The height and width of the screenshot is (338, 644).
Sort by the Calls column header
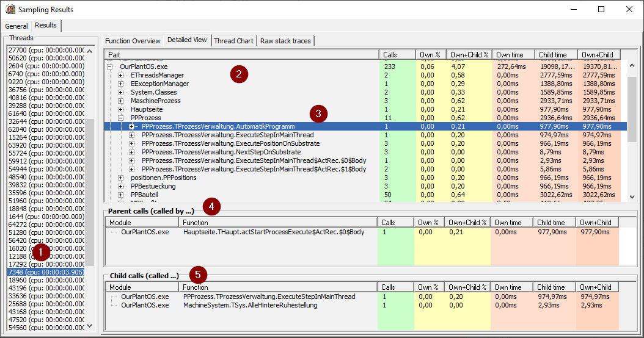point(396,55)
